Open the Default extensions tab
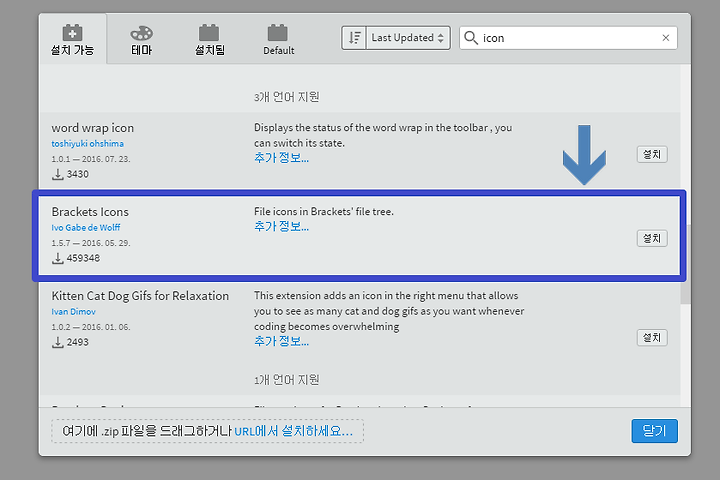Viewport: 720px width, 480px height. point(278,40)
